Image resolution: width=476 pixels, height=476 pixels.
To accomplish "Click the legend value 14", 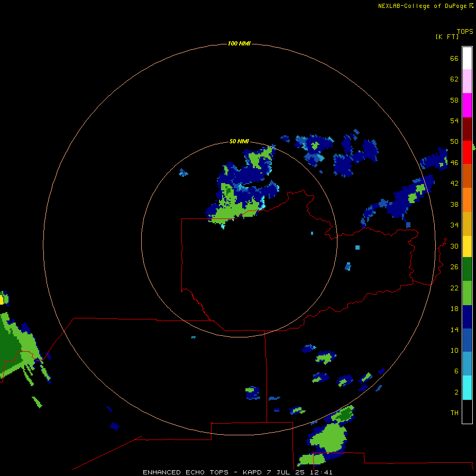I will [454, 329].
